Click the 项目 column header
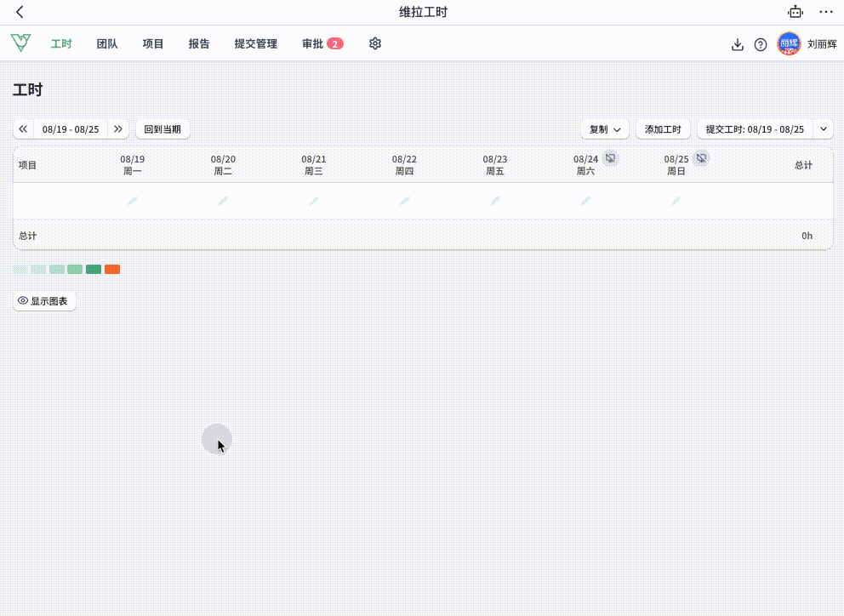Image resolution: width=844 pixels, height=616 pixels. pos(27,165)
